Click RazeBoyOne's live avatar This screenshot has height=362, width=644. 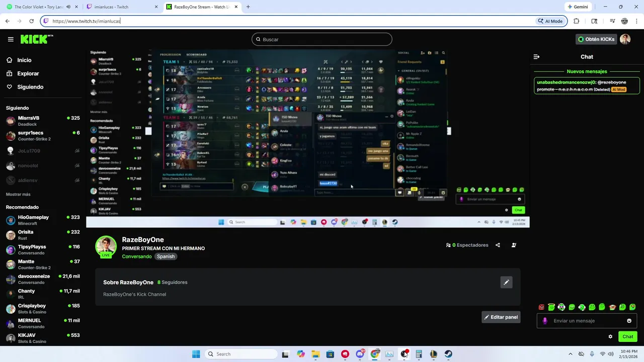click(x=106, y=246)
